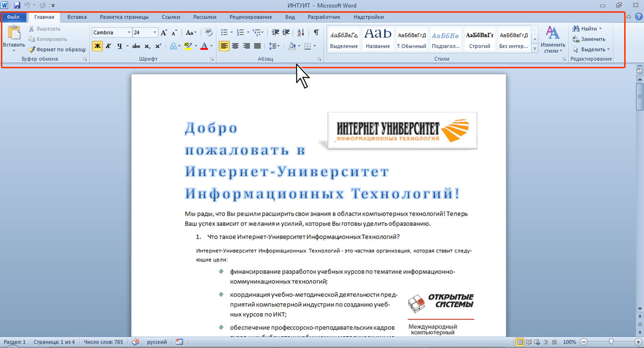This screenshot has width=644, height=348.
Task: Toggle the show paragraph marks ¶ icon
Action: tap(316, 32)
